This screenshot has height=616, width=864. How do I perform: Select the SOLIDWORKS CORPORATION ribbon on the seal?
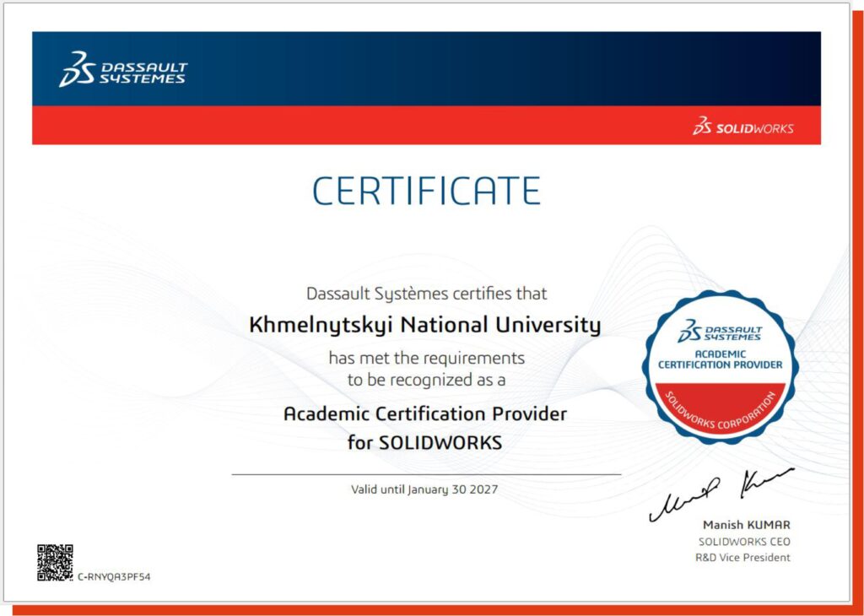(x=717, y=413)
